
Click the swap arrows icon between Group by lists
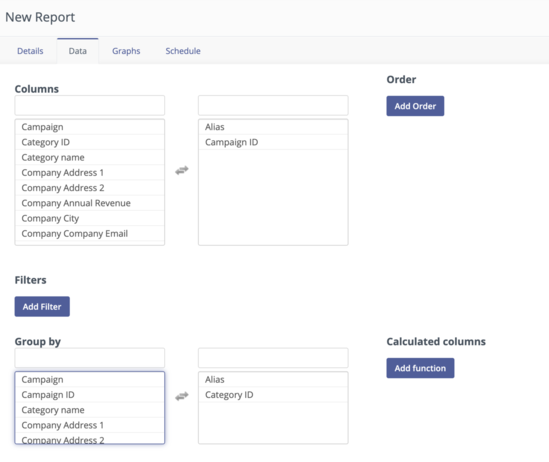pyautogui.click(x=182, y=396)
